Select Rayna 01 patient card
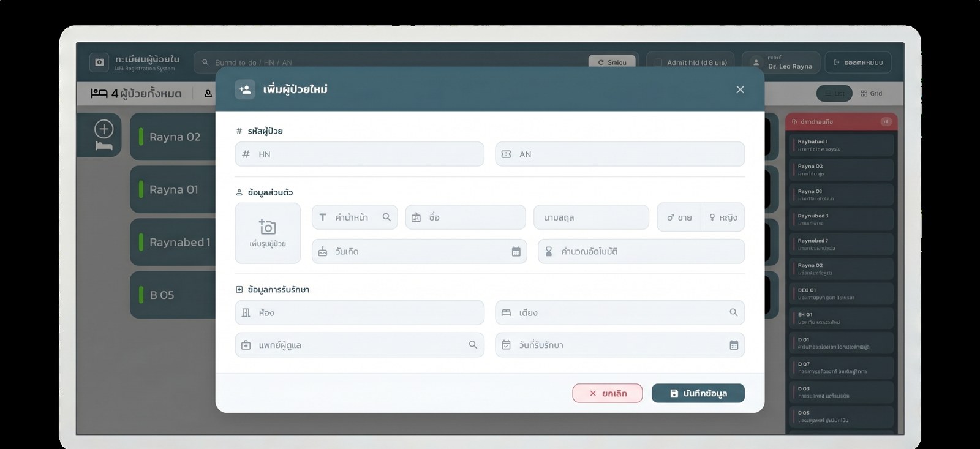The image size is (980, 449). point(173,190)
